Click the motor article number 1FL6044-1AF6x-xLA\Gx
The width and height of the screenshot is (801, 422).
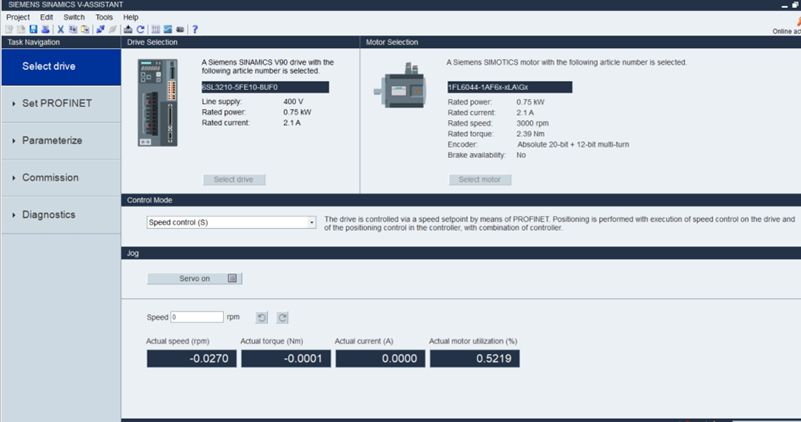tap(510, 87)
